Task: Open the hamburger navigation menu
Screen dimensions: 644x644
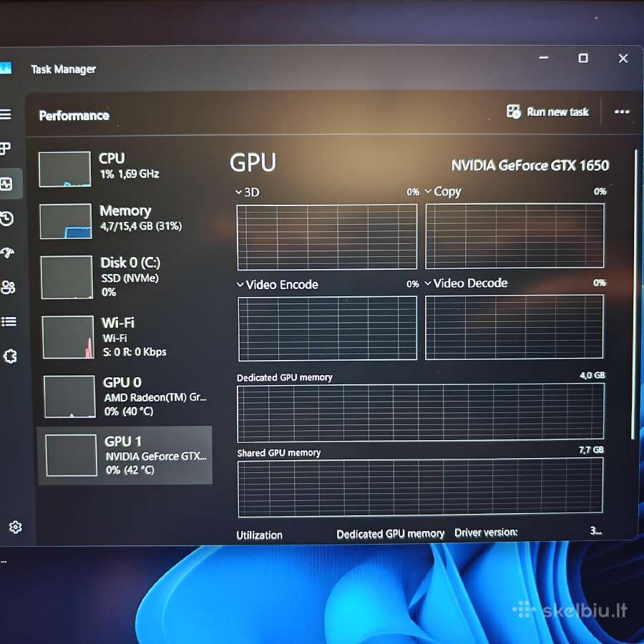Action: pyautogui.click(x=6, y=114)
